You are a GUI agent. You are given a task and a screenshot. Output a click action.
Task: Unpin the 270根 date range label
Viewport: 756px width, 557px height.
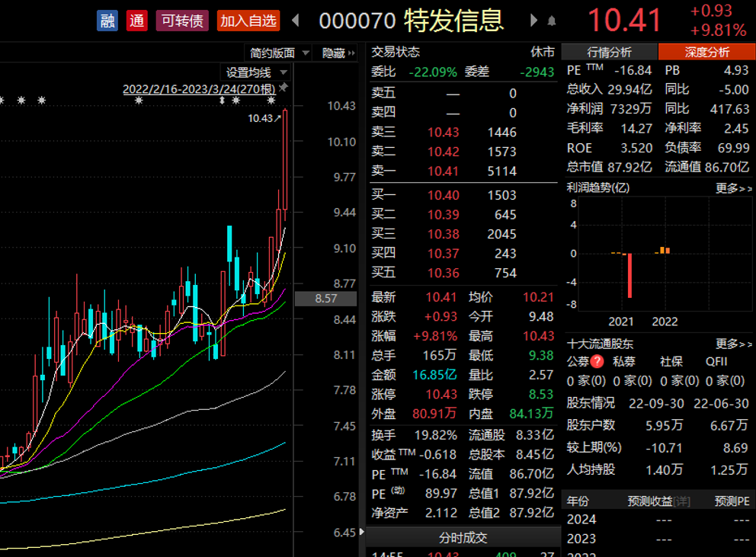coord(285,88)
